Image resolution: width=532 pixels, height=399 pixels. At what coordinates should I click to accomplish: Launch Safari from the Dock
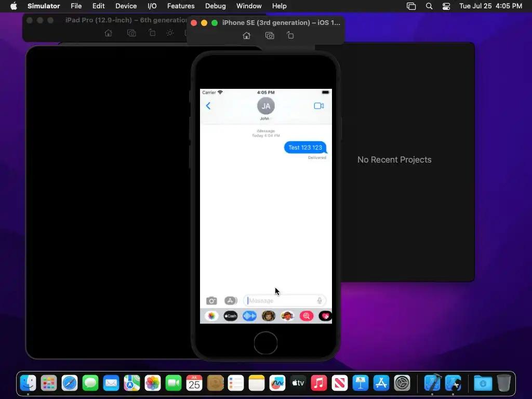[70, 383]
